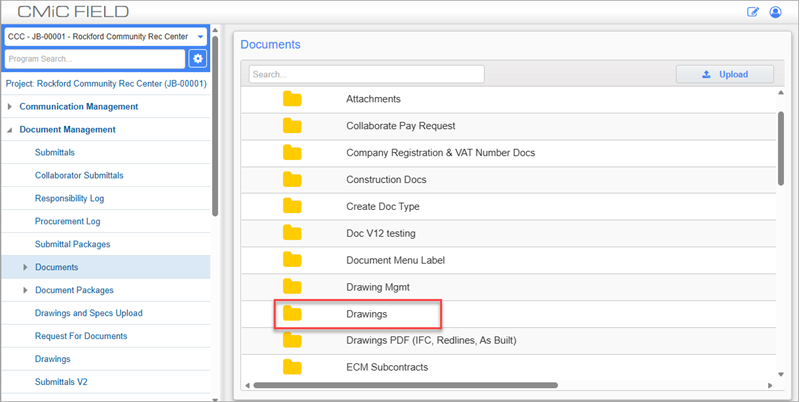Click the sidebar vertical scrollbar

215,125
